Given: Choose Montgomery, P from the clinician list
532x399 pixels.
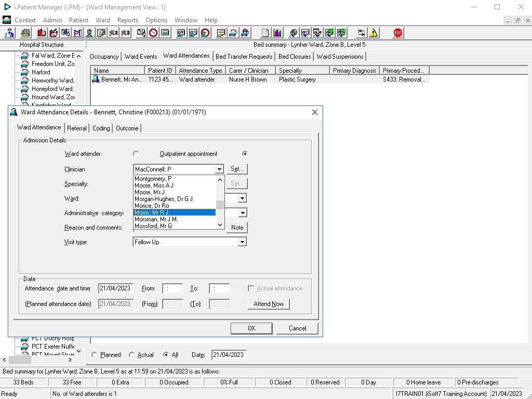Looking at the screenshot, I should (x=175, y=179).
